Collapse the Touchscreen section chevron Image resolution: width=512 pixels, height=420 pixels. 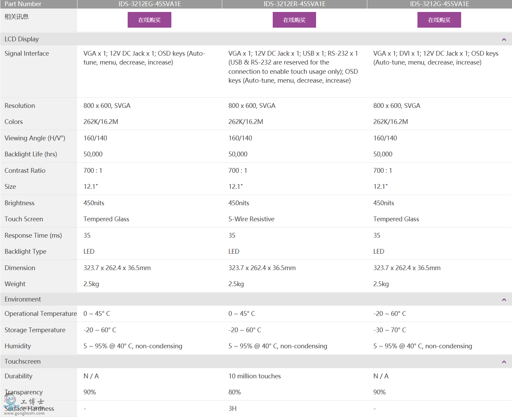[504, 362]
